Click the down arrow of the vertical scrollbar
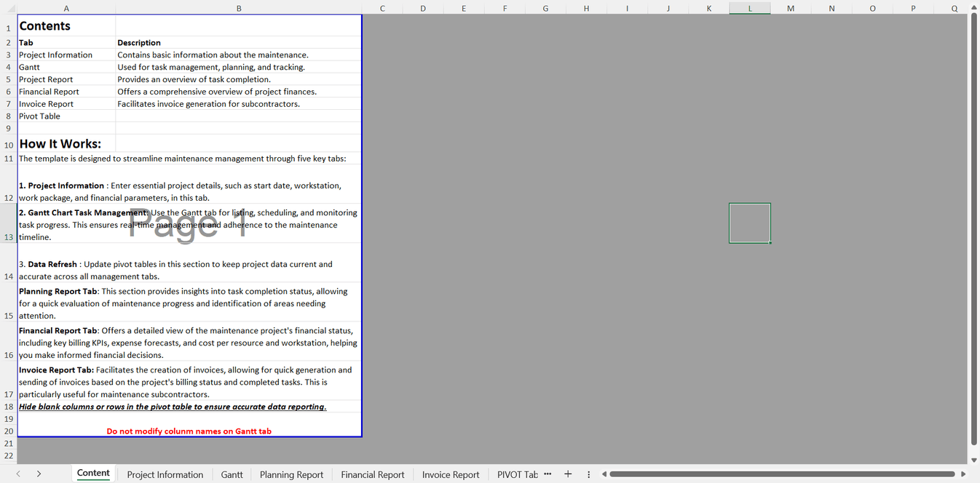980x483 pixels. [x=974, y=458]
